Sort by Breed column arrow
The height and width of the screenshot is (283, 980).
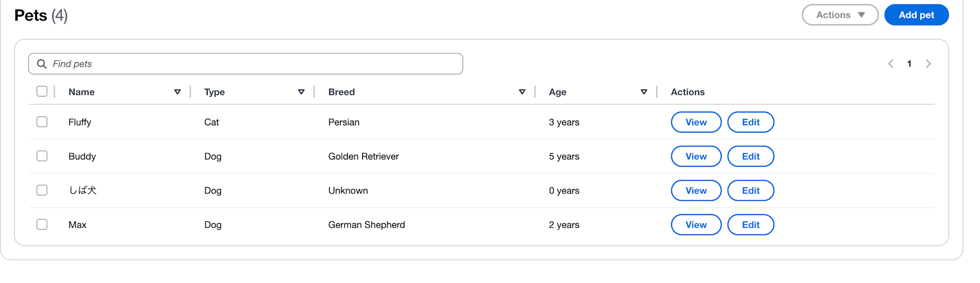[522, 92]
